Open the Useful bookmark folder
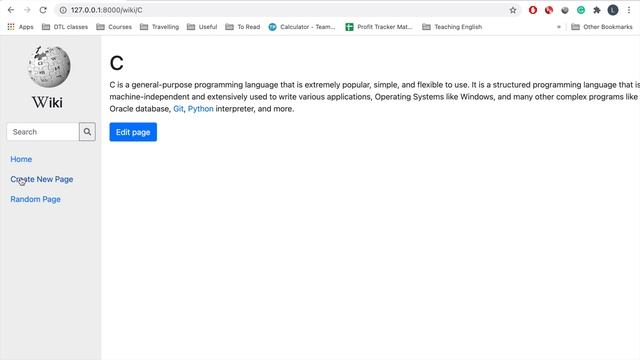640x360 pixels. (202, 27)
